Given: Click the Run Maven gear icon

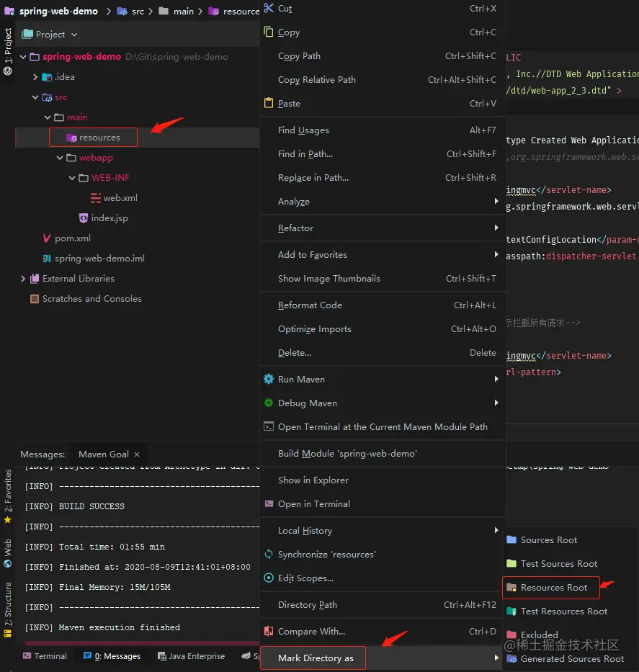Looking at the screenshot, I should pos(269,379).
